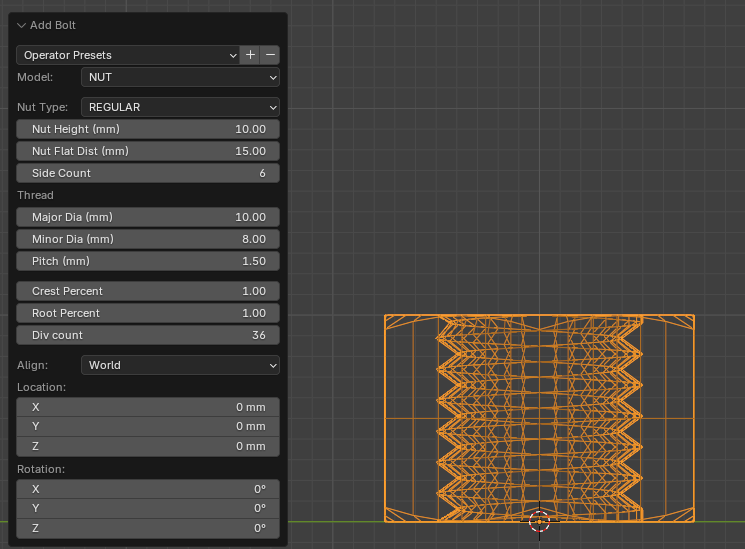
Task: Click the add preset plus icon
Action: pos(251,55)
